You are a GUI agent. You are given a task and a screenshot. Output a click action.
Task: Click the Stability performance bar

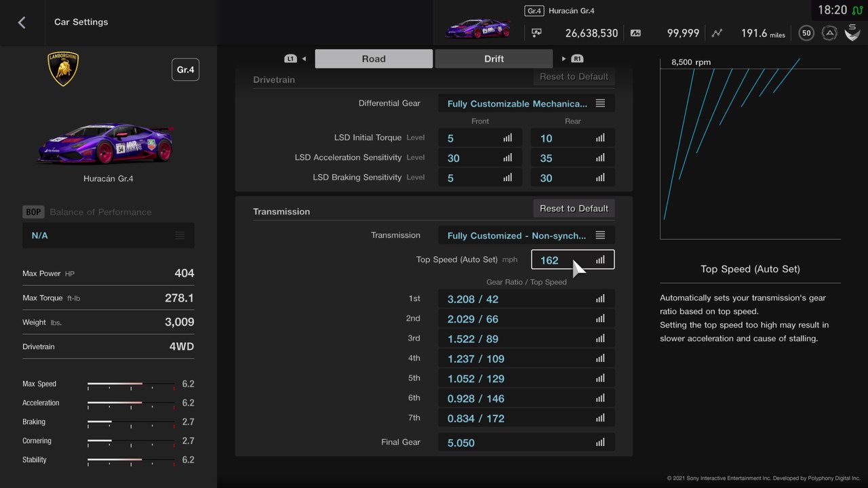131,460
